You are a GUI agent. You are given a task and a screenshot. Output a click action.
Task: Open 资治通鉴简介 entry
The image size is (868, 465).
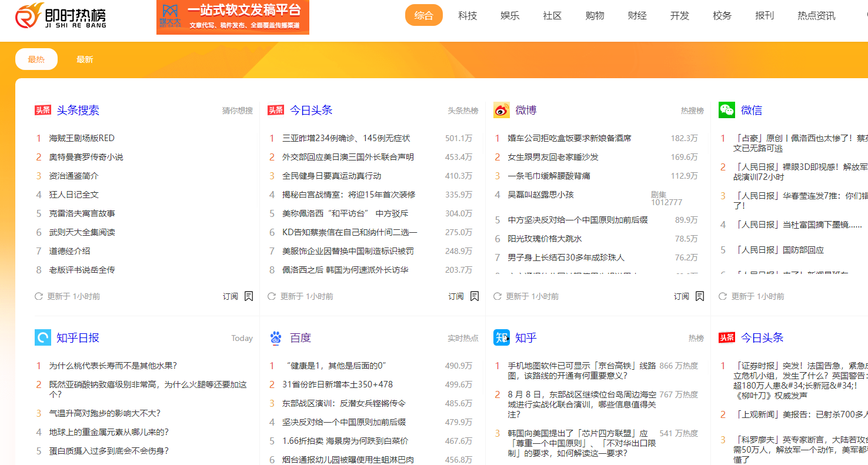pos(74,176)
